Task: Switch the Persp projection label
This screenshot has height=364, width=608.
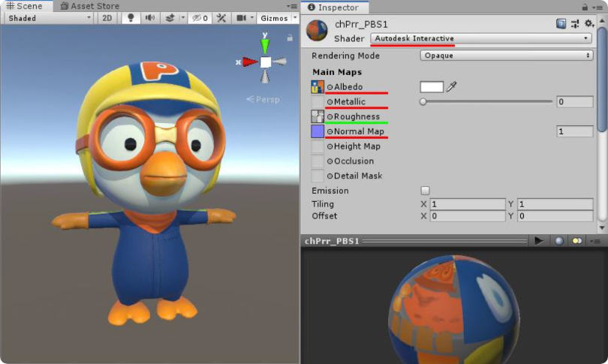Action: [263, 100]
